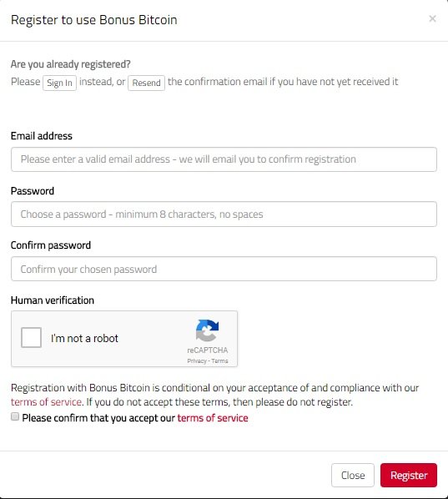Click the reCAPTCHA logo icon
The image size is (448, 499).
tap(207, 330)
